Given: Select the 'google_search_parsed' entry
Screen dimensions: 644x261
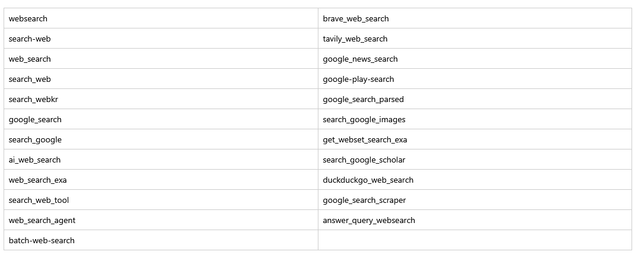Looking at the screenshot, I should (364, 99).
